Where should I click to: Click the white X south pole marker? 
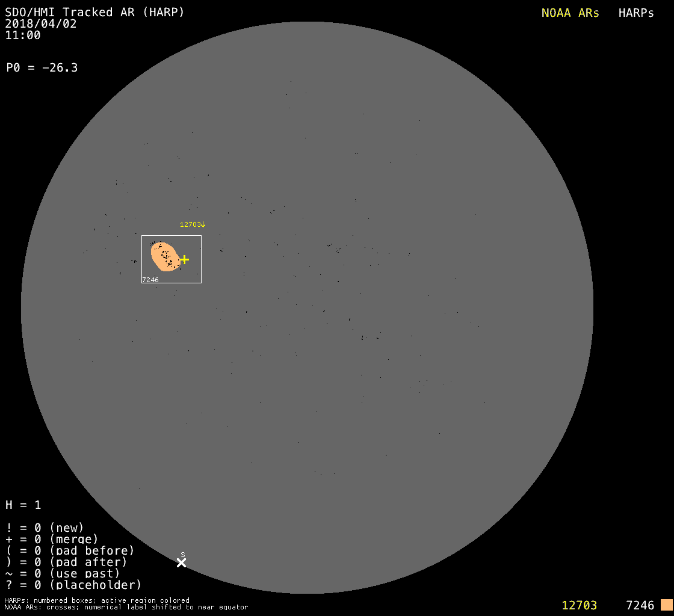[x=181, y=562]
